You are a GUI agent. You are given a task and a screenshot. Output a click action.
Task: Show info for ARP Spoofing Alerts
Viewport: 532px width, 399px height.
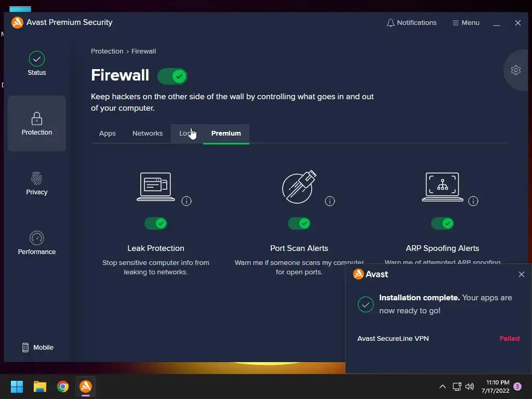coord(473,201)
